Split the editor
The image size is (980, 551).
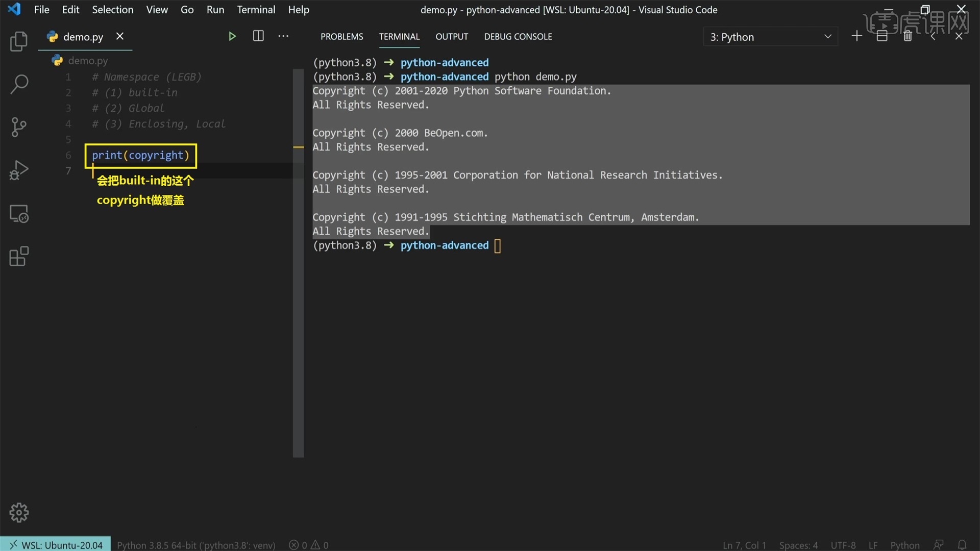click(258, 36)
